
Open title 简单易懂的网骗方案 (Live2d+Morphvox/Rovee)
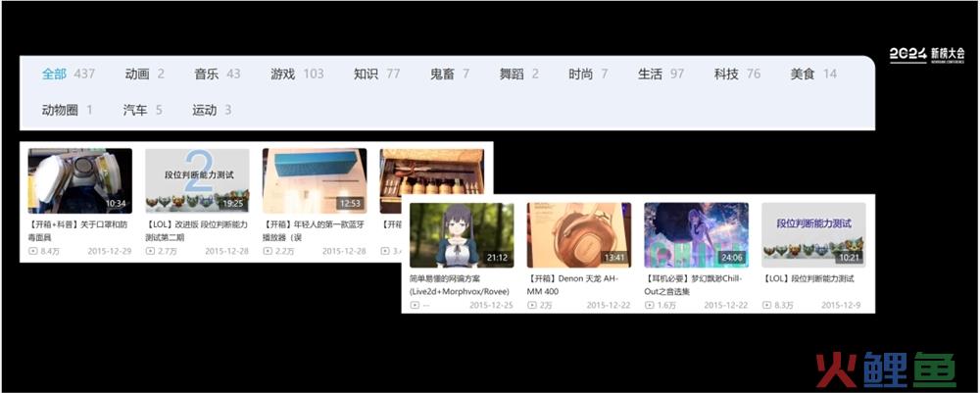click(460, 285)
